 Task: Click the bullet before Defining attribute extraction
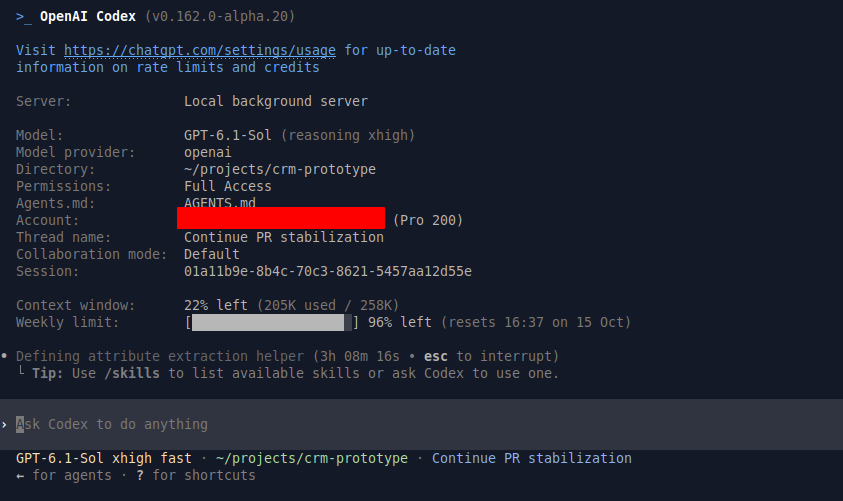coord(4,356)
